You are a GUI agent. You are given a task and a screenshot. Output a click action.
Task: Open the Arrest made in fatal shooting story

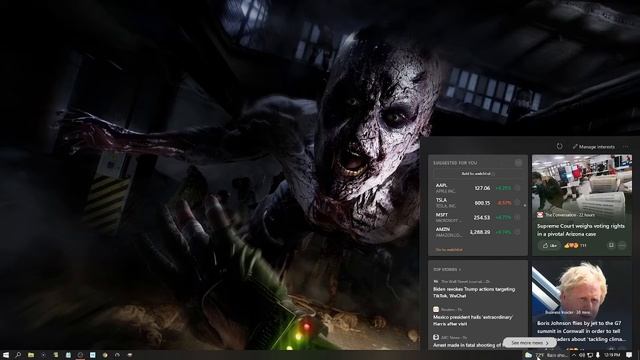click(467, 345)
